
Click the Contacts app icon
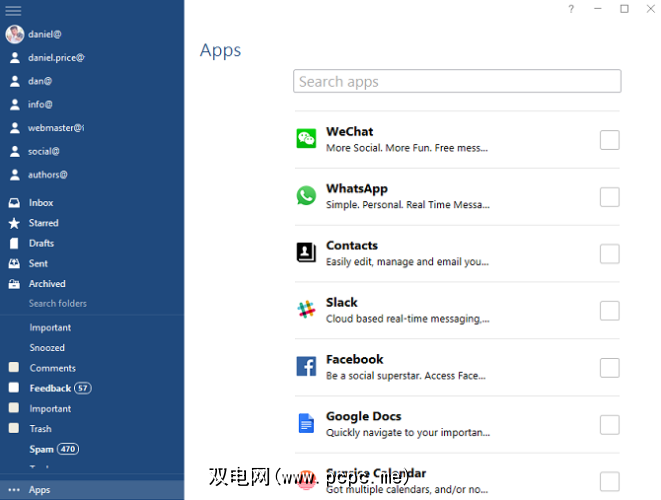306,253
